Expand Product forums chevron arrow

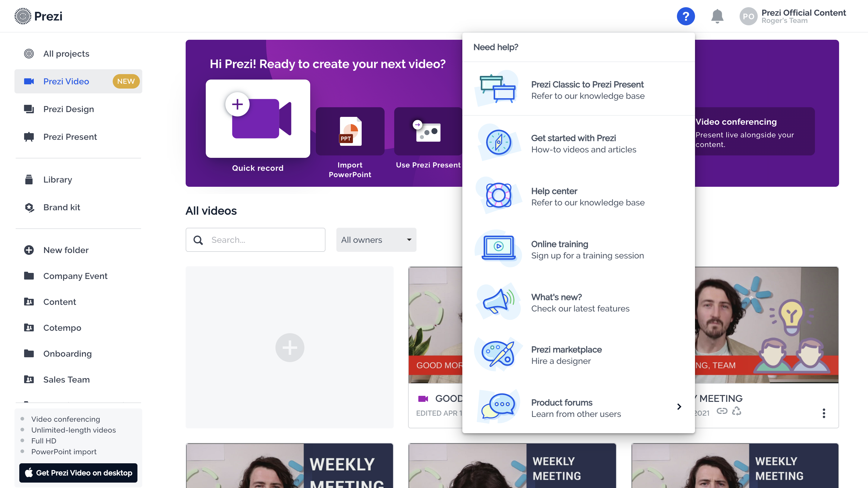point(679,407)
